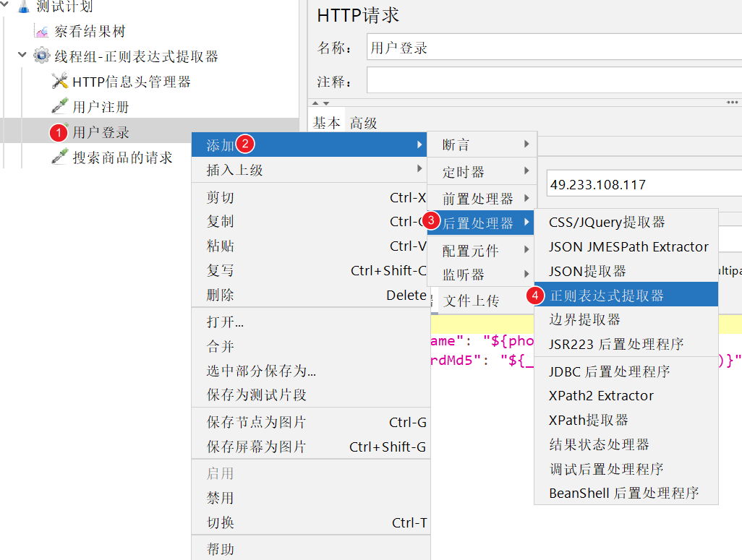Switch to the 文件上传 tab

[x=472, y=301]
